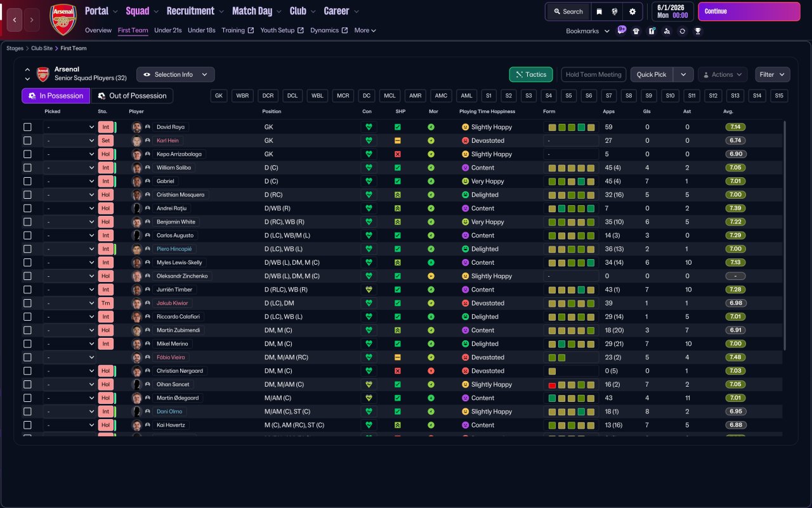Viewport: 812px width, 508px height.
Task: Open the globe world icon in top bar
Action: click(x=615, y=11)
